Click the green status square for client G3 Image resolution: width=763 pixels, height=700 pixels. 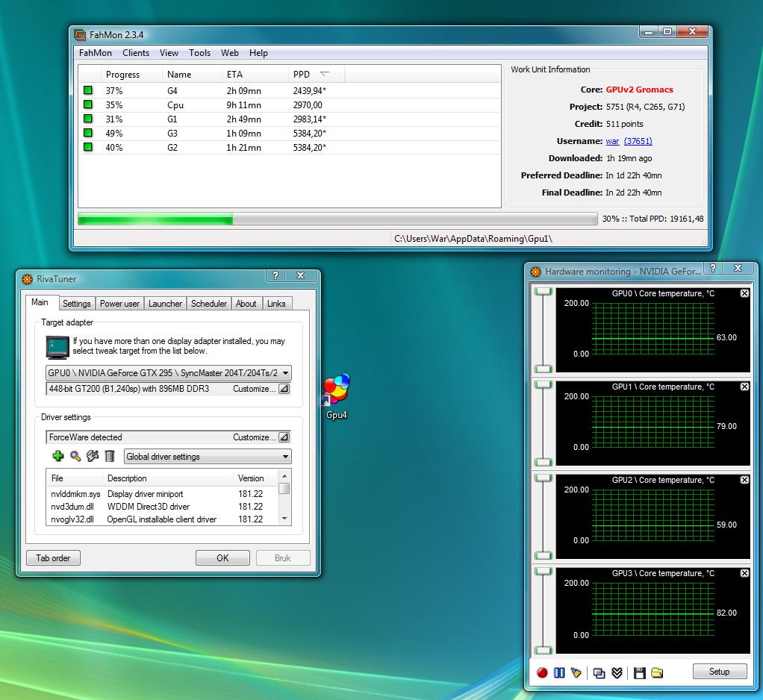(88, 132)
